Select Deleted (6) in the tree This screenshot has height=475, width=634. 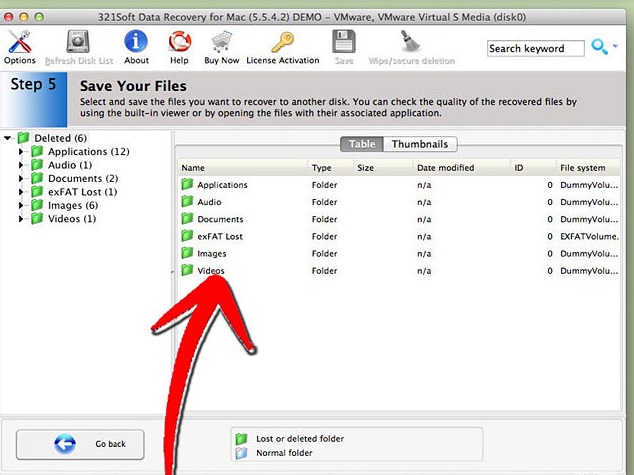tap(61, 138)
